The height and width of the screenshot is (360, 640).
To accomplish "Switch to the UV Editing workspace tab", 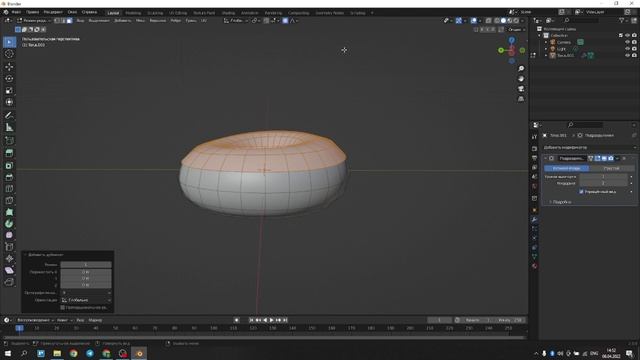I will (178, 13).
